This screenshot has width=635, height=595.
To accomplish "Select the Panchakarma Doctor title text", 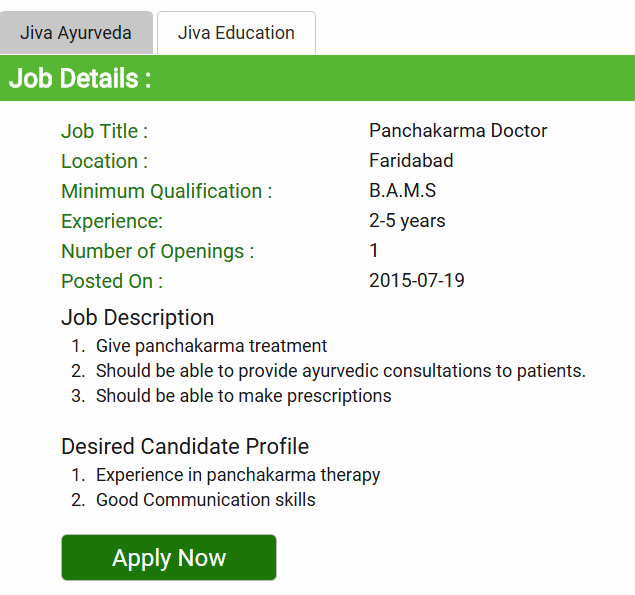I will click(x=458, y=131).
